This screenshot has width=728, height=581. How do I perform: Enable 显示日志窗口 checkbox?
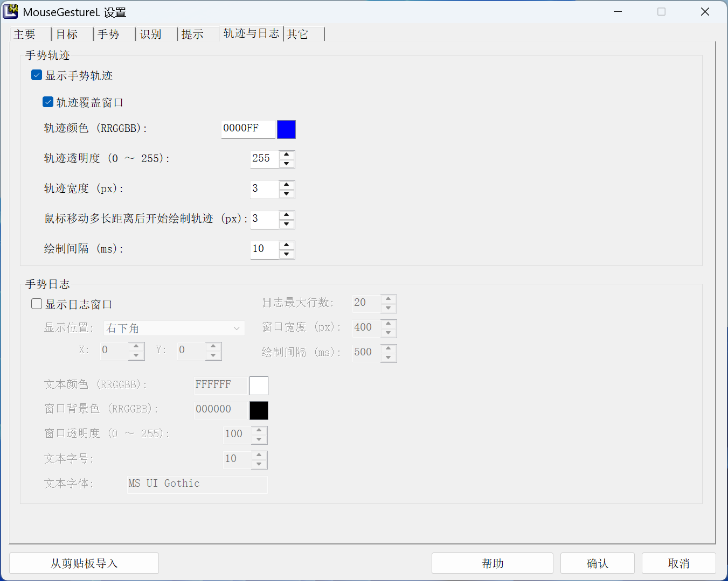[x=36, y=303]
